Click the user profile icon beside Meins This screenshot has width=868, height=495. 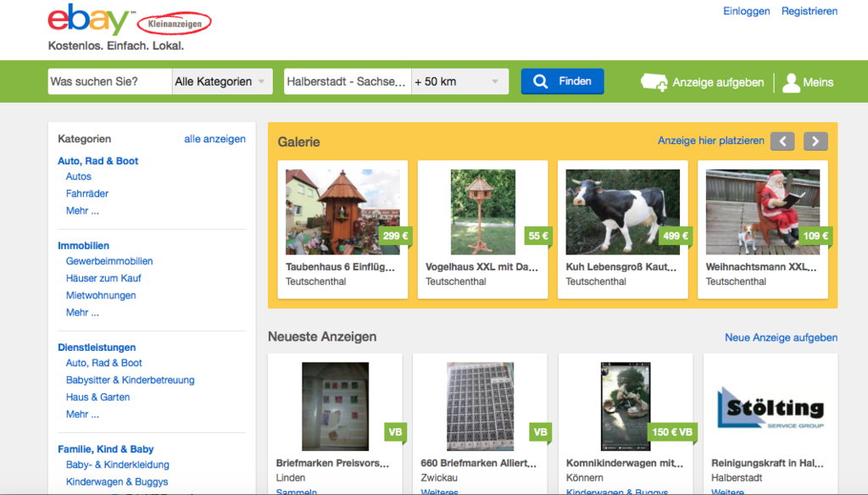point(791,82)
